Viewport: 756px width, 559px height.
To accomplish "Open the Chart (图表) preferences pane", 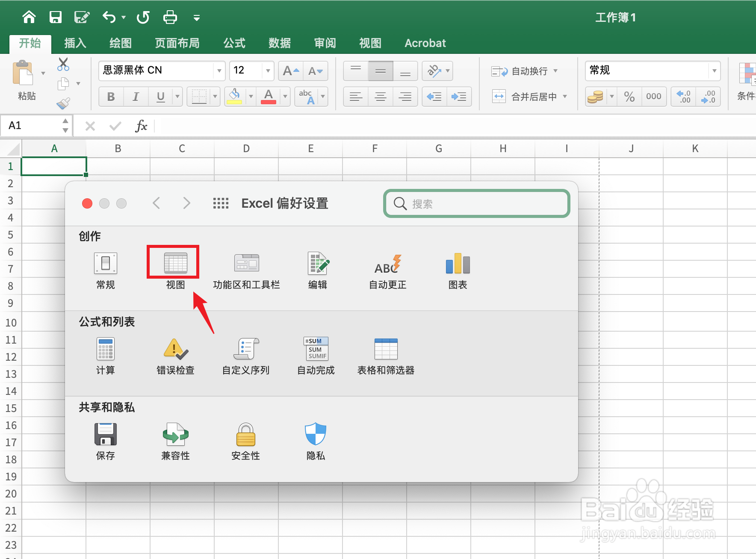I will (x=458, y=271).
